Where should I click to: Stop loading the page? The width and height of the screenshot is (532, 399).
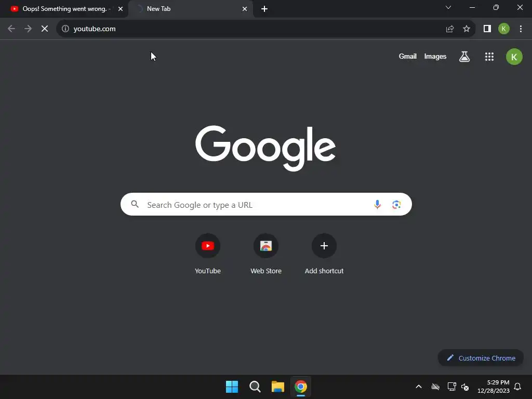pos(45,29)
